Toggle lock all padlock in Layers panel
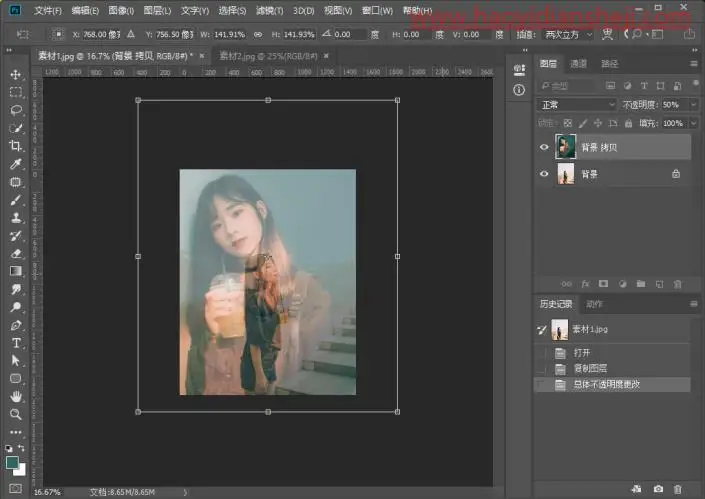The height and width of the screenshot is (499, 705). tap(629, 123)
